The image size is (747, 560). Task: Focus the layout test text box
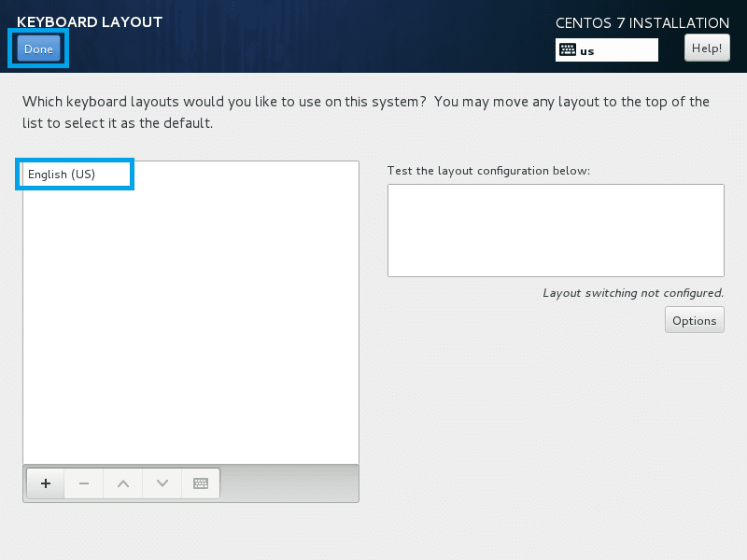(x=556, y=231)
